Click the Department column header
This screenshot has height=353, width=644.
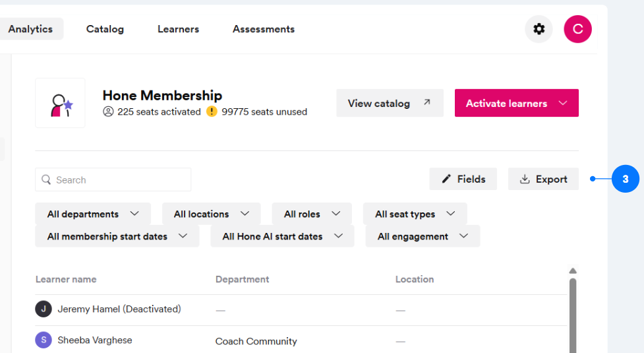[243, 280]
